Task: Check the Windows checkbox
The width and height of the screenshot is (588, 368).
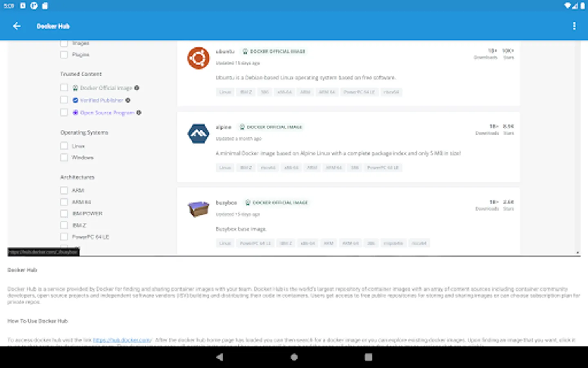Action: coord(64,157)
